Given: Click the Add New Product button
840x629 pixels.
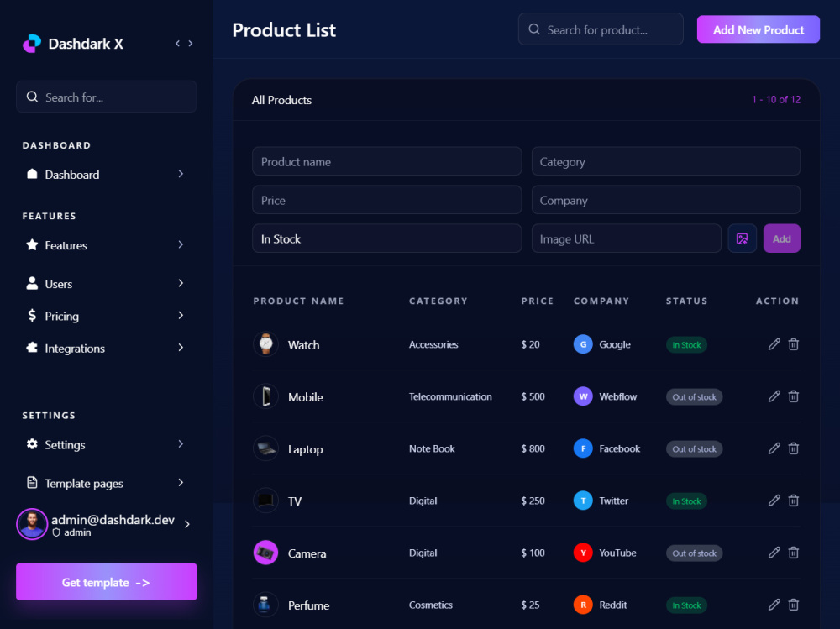Looking at the screenshot, I should tap(758, 29).
